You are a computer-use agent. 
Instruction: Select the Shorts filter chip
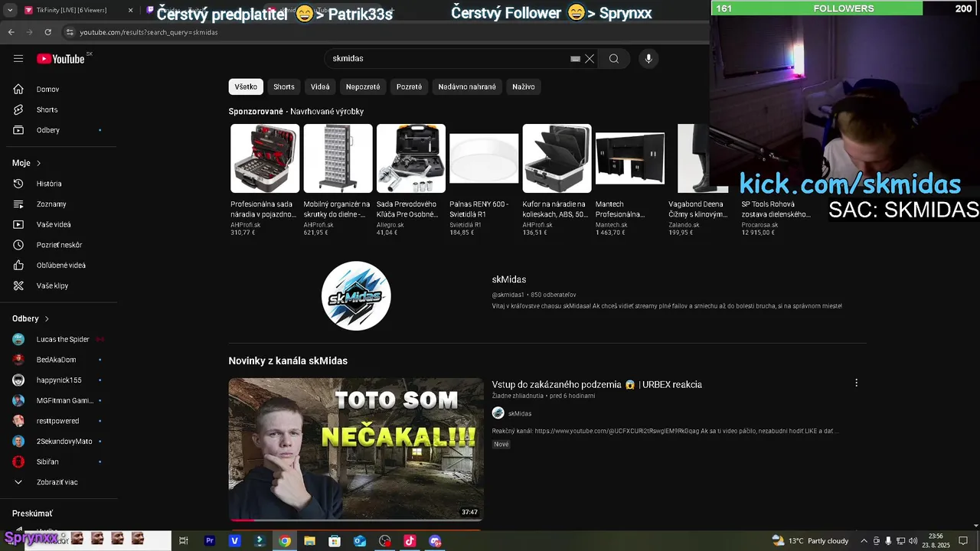click(x=284, y=87)
